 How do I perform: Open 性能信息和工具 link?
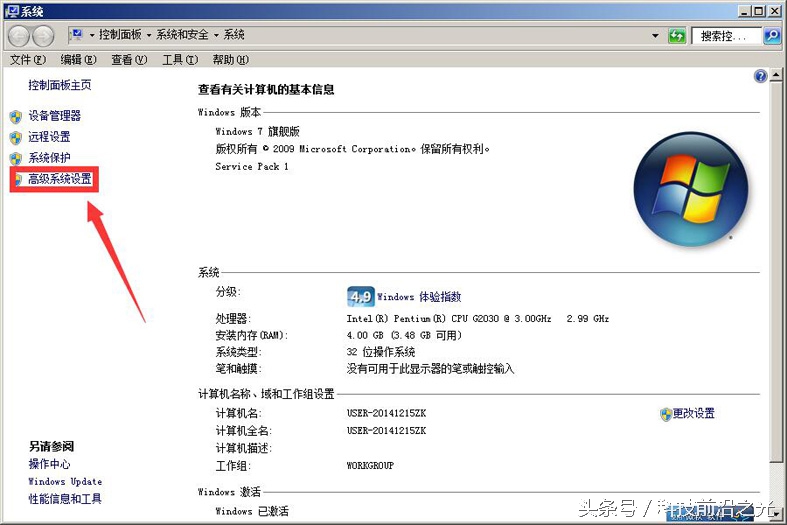[65, 498]
